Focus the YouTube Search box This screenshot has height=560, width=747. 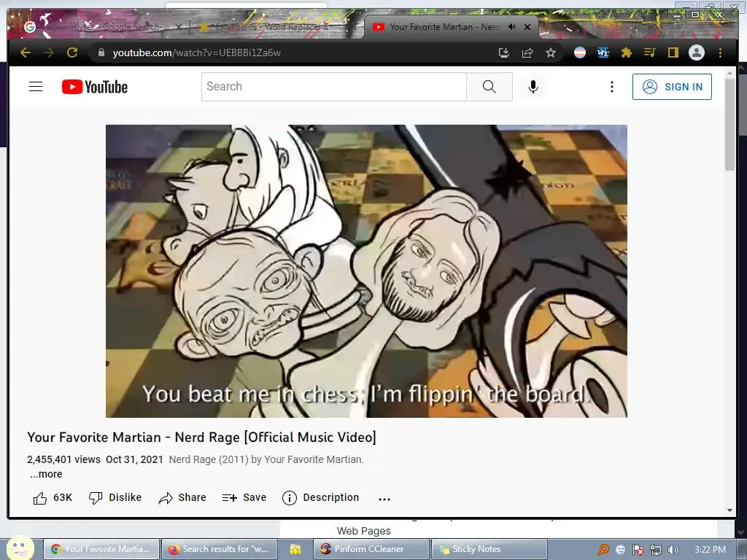pos(333,87)
